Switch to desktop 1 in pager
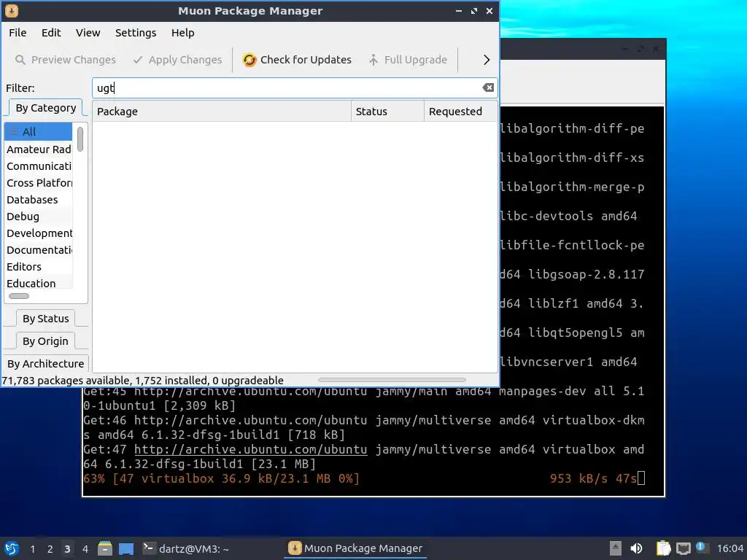747x560 pixels. coord(32,549)
